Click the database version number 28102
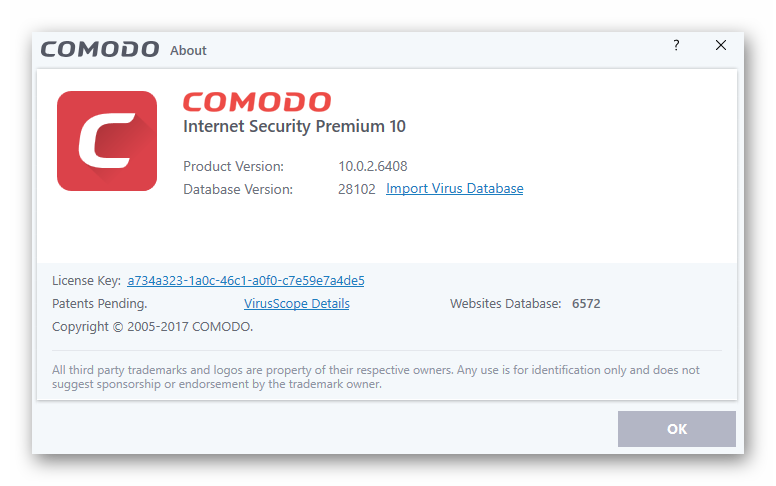The height and width of the screenshot is (486, 776). point(356,188)
